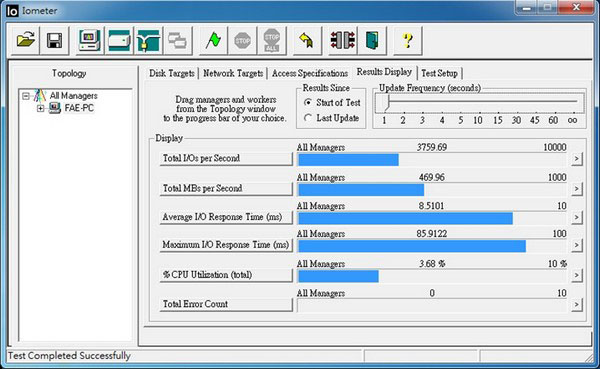Click the 10000 scale maximum label

click(x=555, y=147)
